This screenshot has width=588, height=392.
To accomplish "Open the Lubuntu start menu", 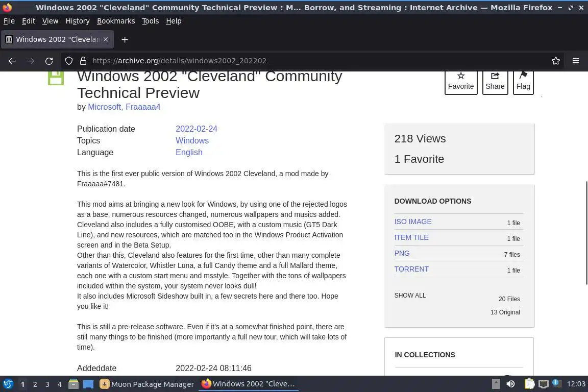I will 8,384.
